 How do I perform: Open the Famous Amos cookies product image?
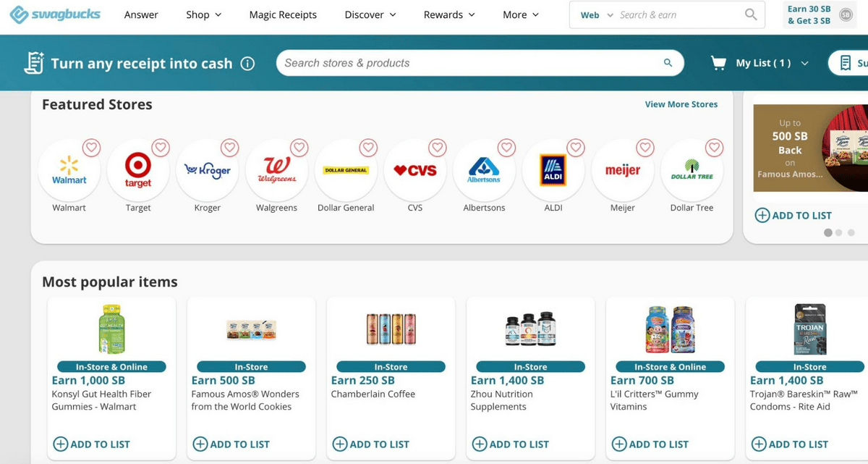tap(251, 329)
